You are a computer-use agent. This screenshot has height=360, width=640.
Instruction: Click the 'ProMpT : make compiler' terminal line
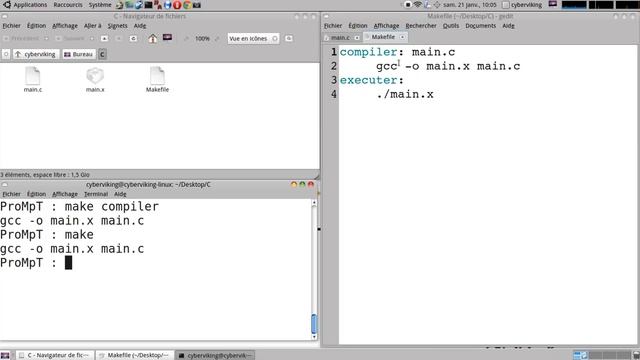pyautogui.click(x=80, y=207)
